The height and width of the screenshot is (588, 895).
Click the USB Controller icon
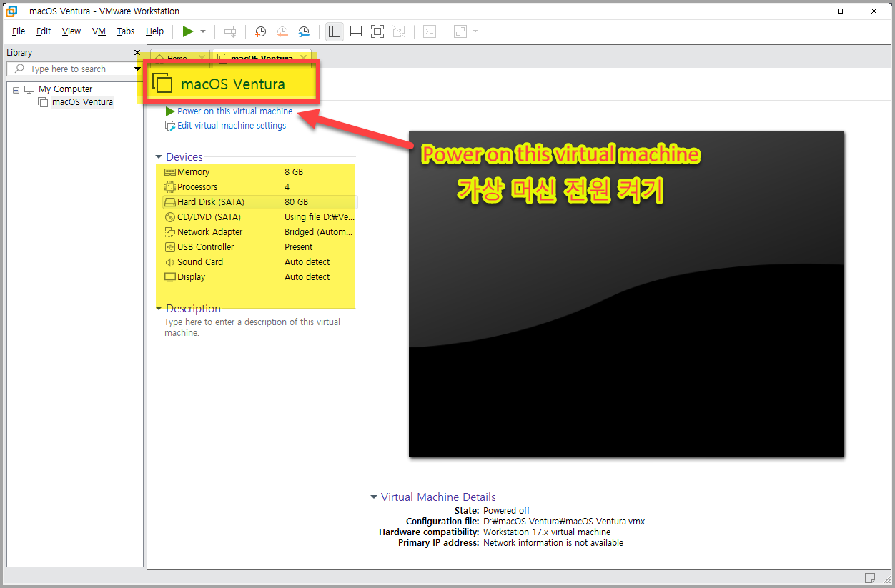(x=170, y=247)
